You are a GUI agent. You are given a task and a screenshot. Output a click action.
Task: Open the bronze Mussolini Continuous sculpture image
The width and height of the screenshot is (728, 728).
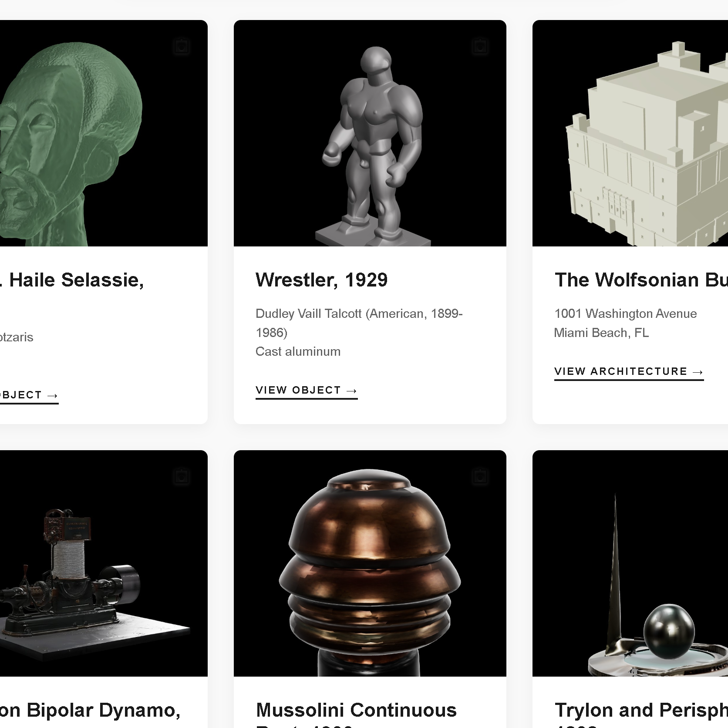(370, 566)
